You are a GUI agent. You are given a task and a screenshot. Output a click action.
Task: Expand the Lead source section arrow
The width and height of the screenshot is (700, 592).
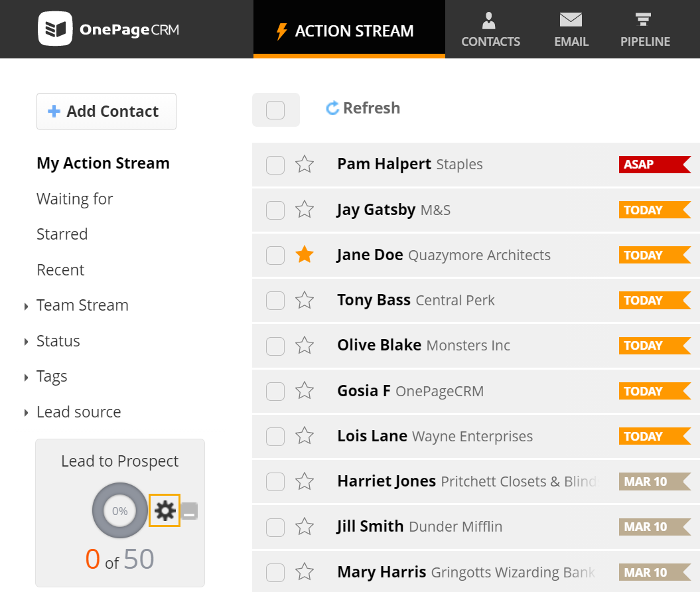tap(26, 413)
